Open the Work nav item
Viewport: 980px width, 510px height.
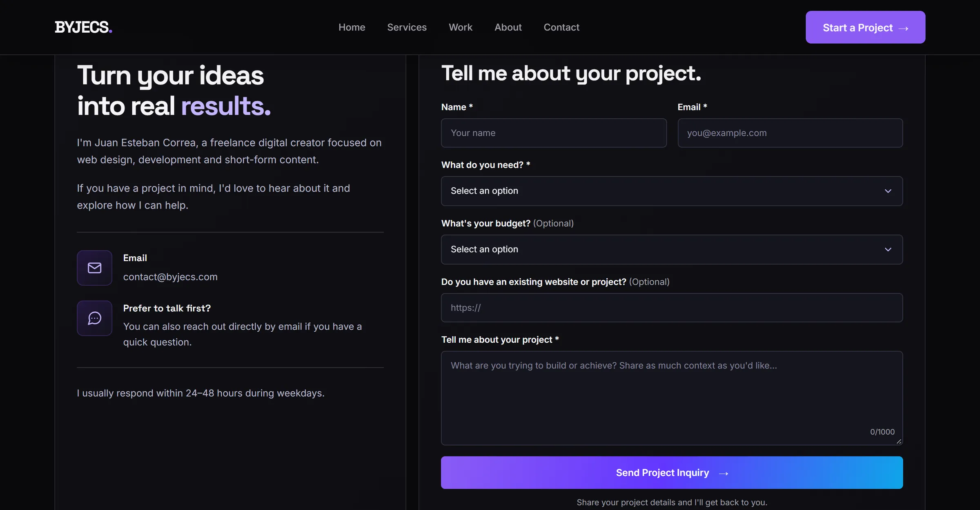(461, 27)
